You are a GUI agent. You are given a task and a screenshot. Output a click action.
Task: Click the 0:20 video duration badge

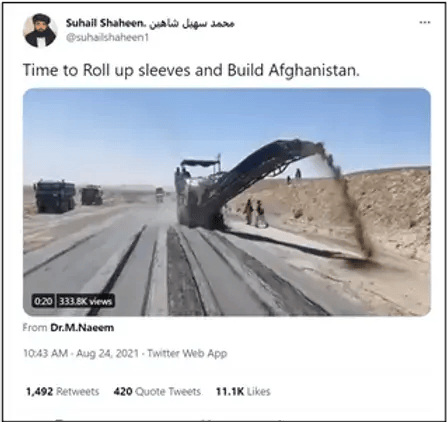click(43, 301)
